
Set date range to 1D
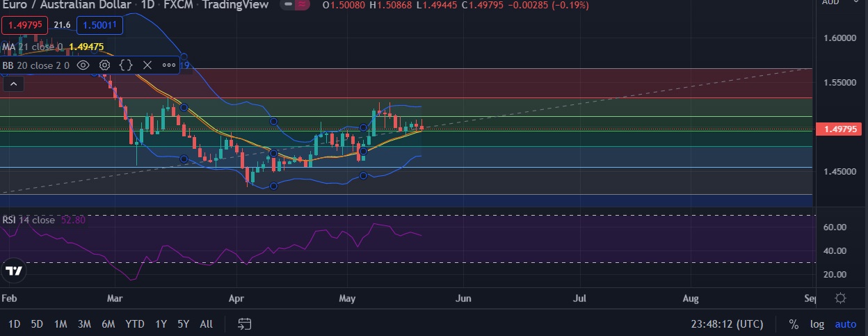pos(14,324)
